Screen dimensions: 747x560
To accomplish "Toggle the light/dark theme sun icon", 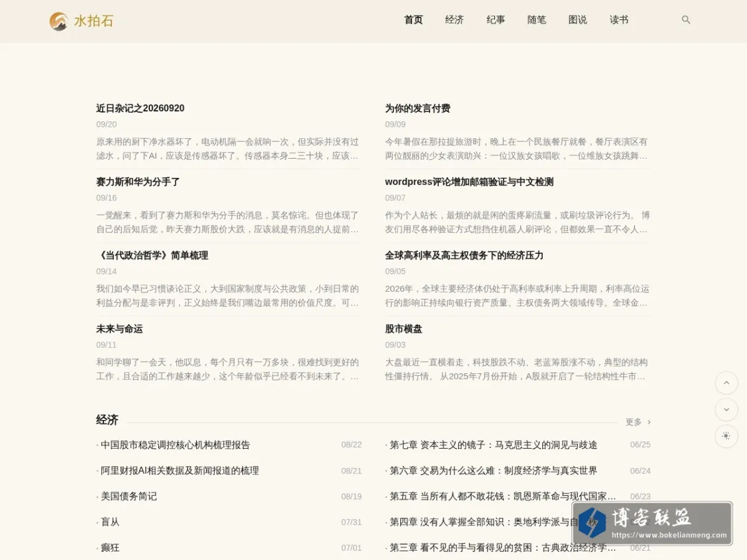I will pos(726,436).
